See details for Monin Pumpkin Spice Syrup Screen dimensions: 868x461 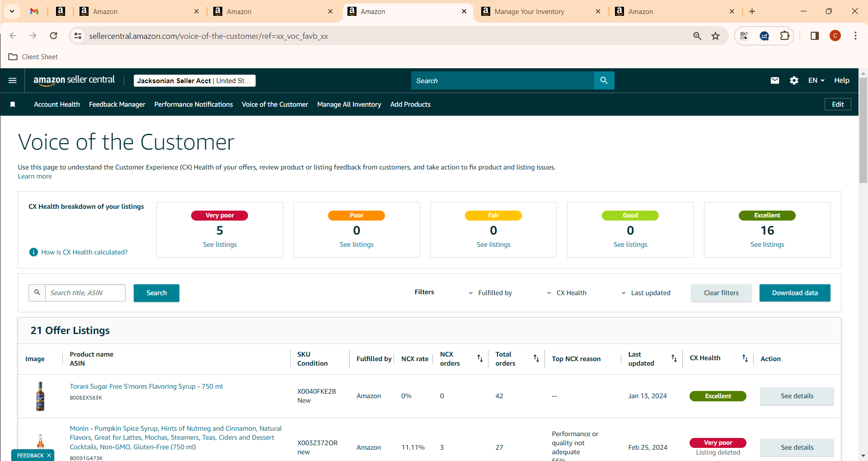(x=797, y=447)
